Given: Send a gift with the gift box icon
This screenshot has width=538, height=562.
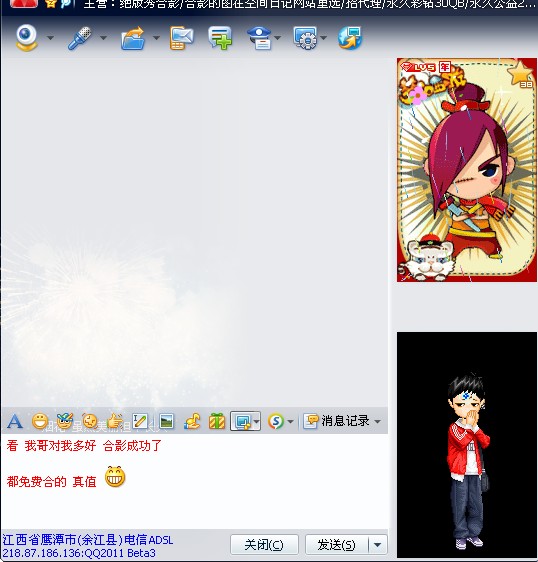Looking at the screenshot, I should (217, 421).
